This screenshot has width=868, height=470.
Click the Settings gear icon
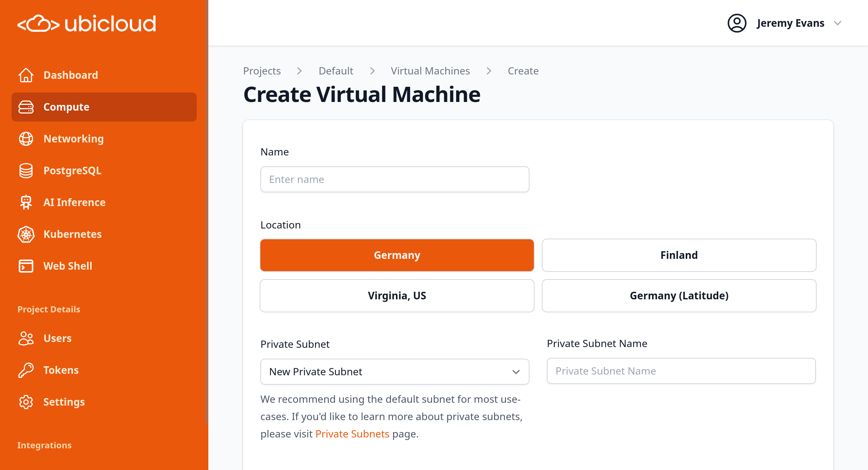click(26, 402)
